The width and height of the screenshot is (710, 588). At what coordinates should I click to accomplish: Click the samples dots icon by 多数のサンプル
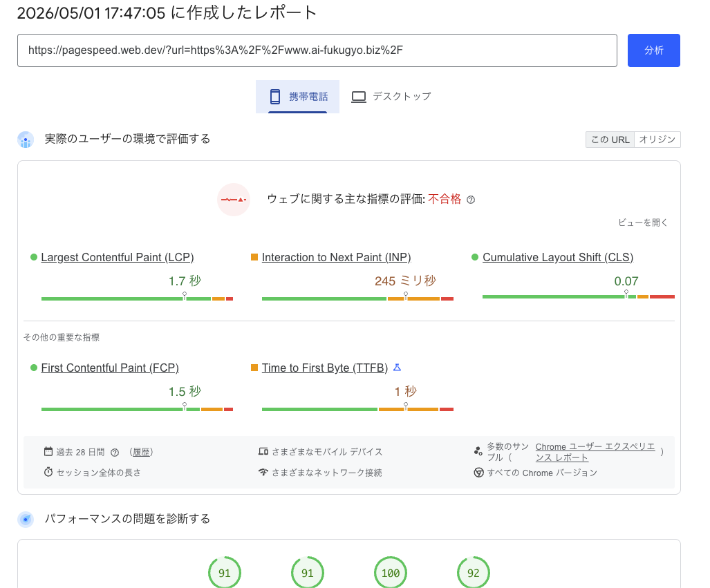[478, 451]
